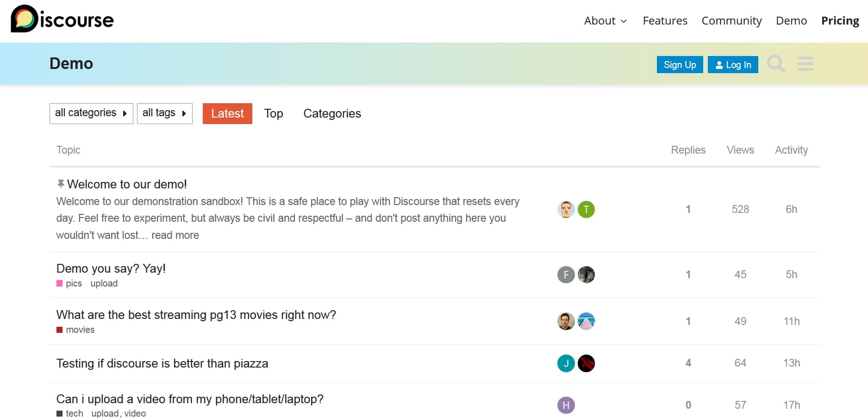The image size is (868, 418).
Task: Click the Discourse logo
Action: tap(62, 19)
